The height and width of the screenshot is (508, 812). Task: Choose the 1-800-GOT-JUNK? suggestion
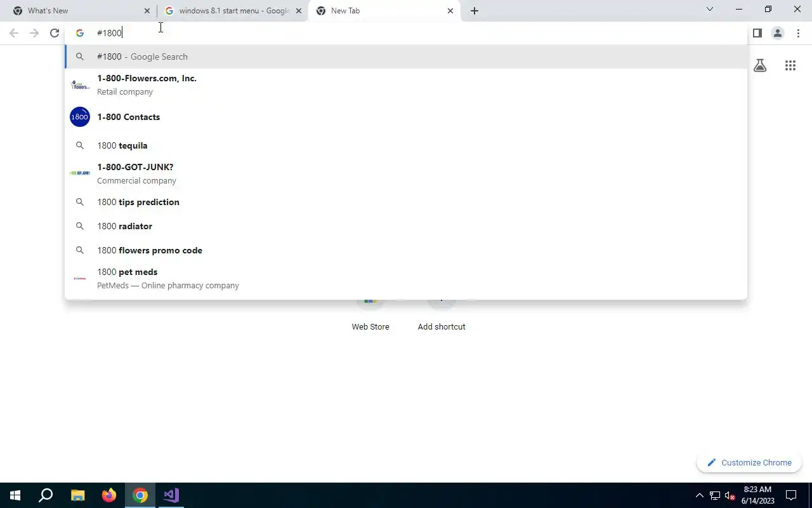(406, 173)
